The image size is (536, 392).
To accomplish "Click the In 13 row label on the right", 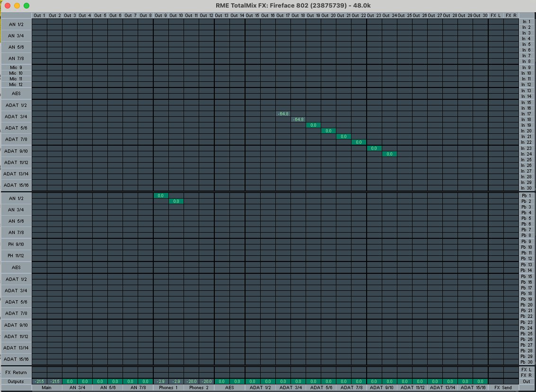I will [527, 91].
